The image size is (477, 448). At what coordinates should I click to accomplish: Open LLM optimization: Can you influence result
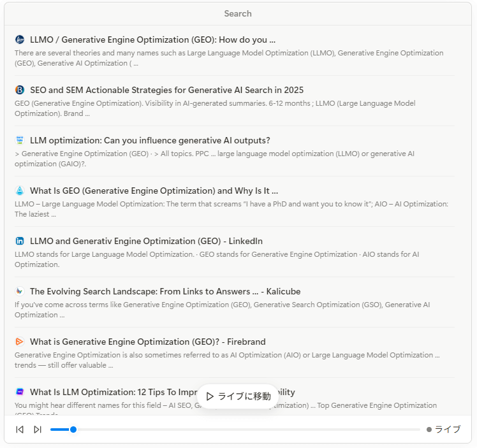coord(150,140)
